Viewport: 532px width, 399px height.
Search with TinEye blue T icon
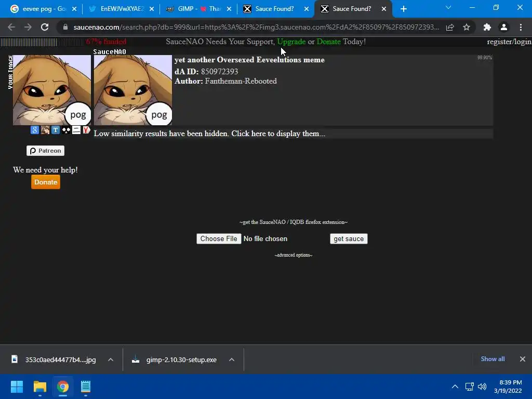coord(56,130)
